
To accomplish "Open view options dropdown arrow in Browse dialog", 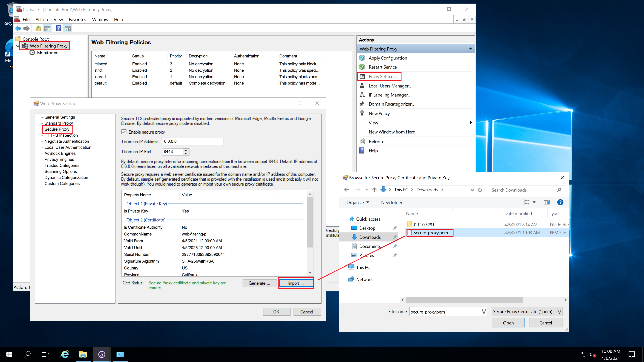I will pos(534,202).
